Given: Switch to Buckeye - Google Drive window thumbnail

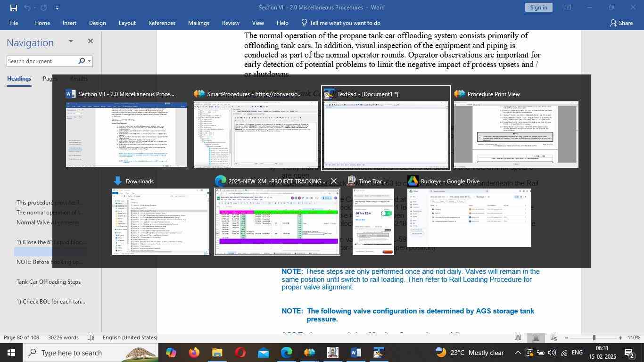Looking at the screenshot, I should tap(469, 218).
